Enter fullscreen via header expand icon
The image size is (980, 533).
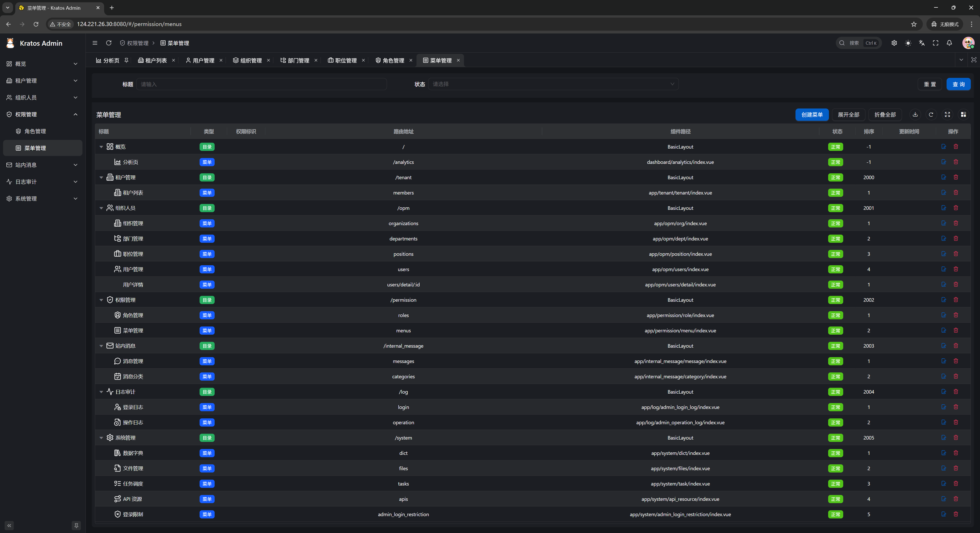tap(936, 43)
